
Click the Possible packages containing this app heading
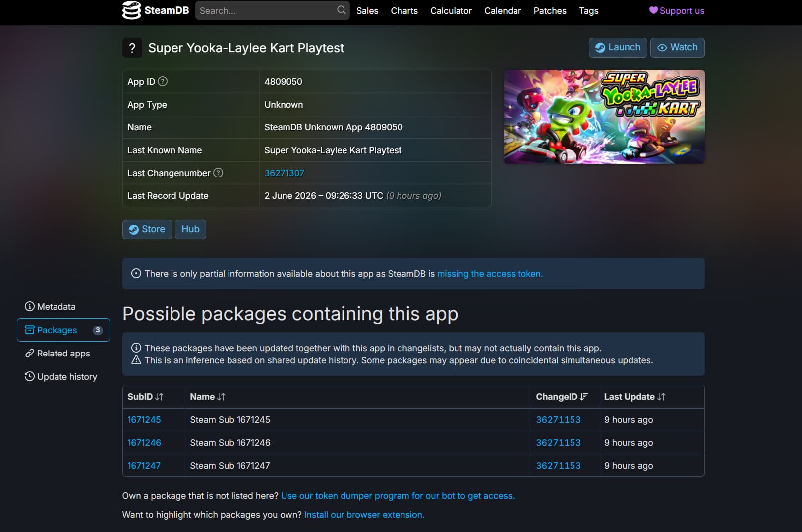(x=290, y=314)
